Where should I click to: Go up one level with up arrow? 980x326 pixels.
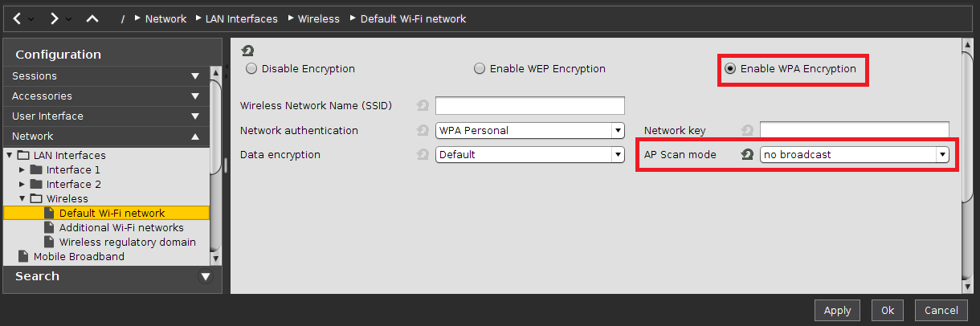coord(92,18)
